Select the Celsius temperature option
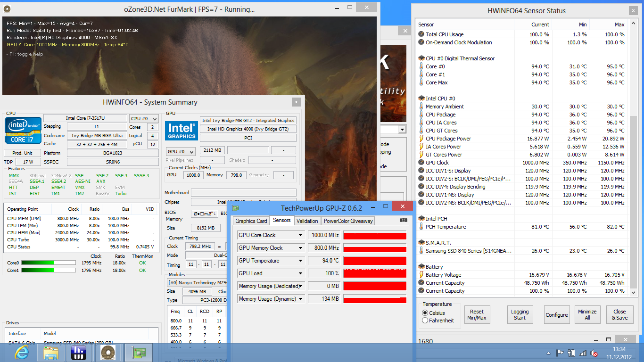 pos(425,313)
